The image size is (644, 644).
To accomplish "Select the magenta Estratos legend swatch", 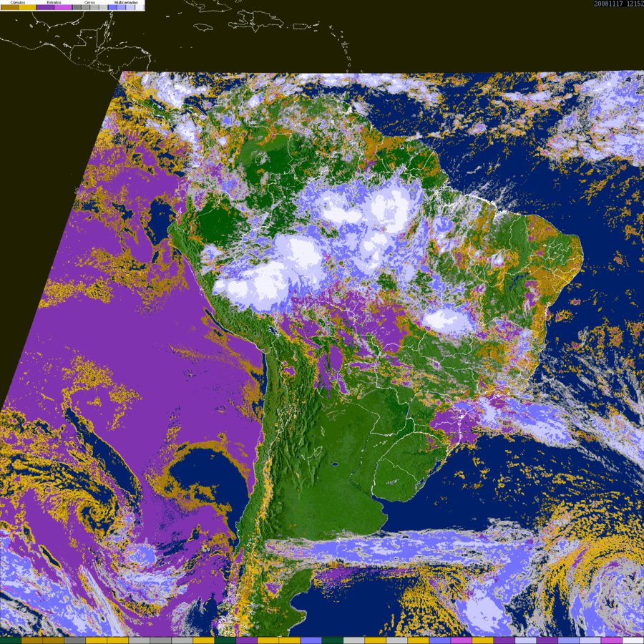I will pos(63,7).
